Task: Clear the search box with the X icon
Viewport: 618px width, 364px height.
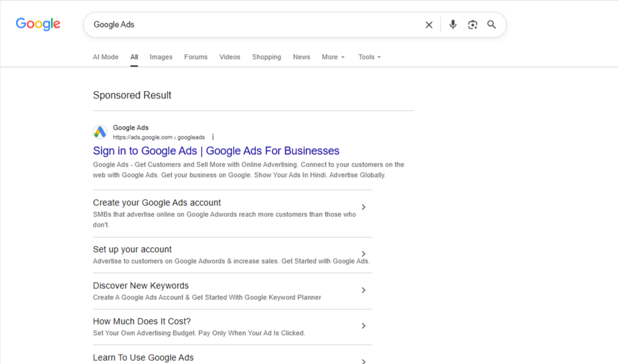Action: [429, 25]
